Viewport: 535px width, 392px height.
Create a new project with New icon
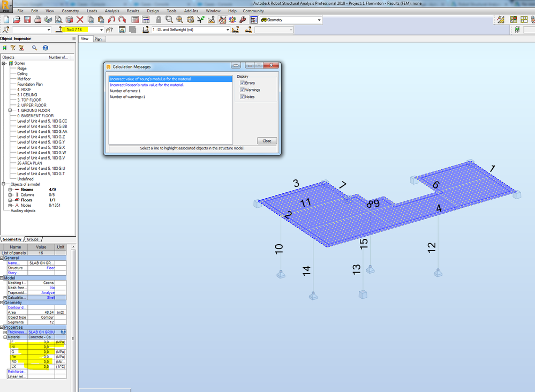(x=6, y=20)
